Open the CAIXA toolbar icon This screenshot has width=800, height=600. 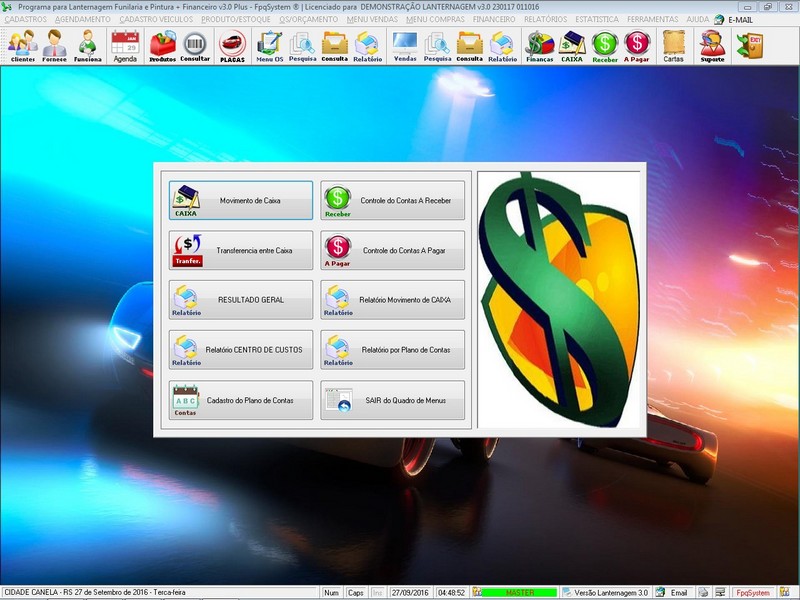[572, 45]
